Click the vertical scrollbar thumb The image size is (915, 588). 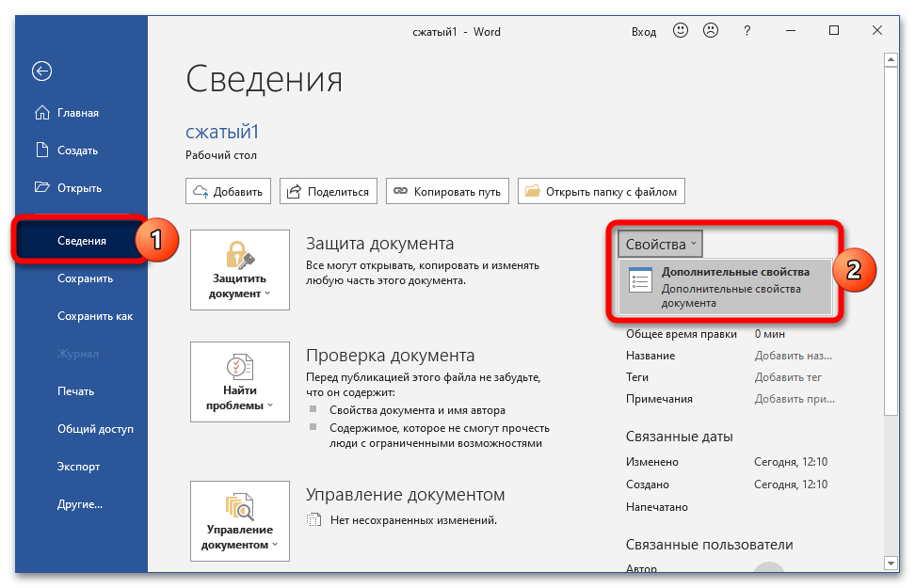pyautogui.click(x=891, y=241)
